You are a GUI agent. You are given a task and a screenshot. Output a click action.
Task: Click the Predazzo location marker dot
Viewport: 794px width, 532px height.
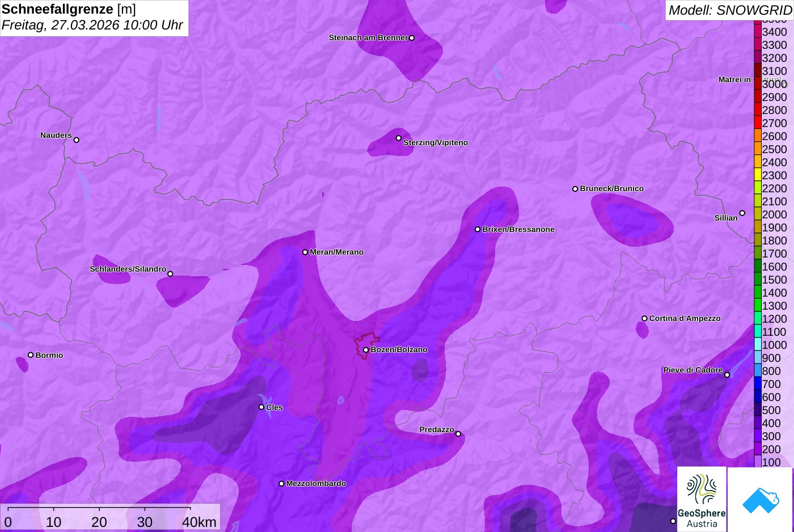tap(458, 434)
